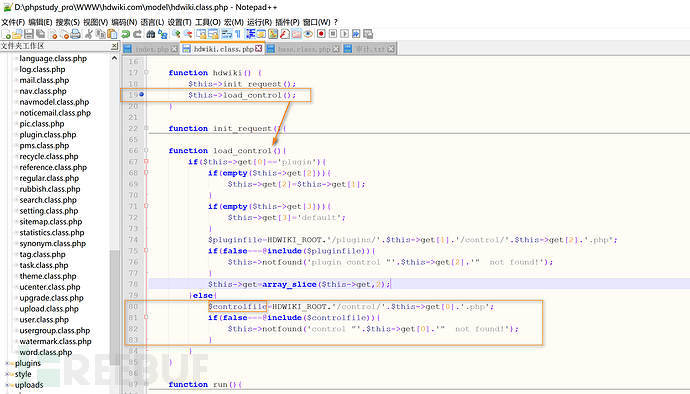Viewport: 690px width, 394px height.
Task: Click the New file toolbar icon
Action: coord(6,34)
